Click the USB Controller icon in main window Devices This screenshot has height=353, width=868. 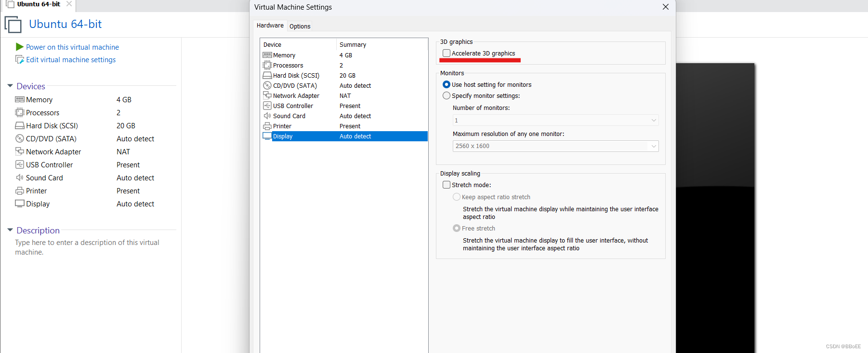tap(20, 164)
